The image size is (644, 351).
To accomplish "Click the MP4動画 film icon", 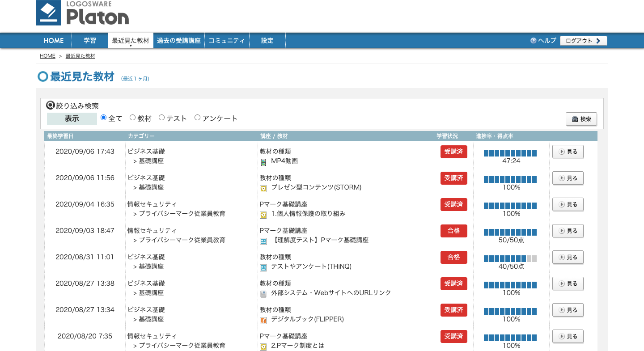I will point(263,162).
